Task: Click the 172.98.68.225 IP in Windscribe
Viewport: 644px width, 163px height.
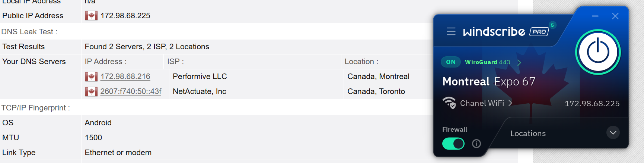Action: (592, 103)
